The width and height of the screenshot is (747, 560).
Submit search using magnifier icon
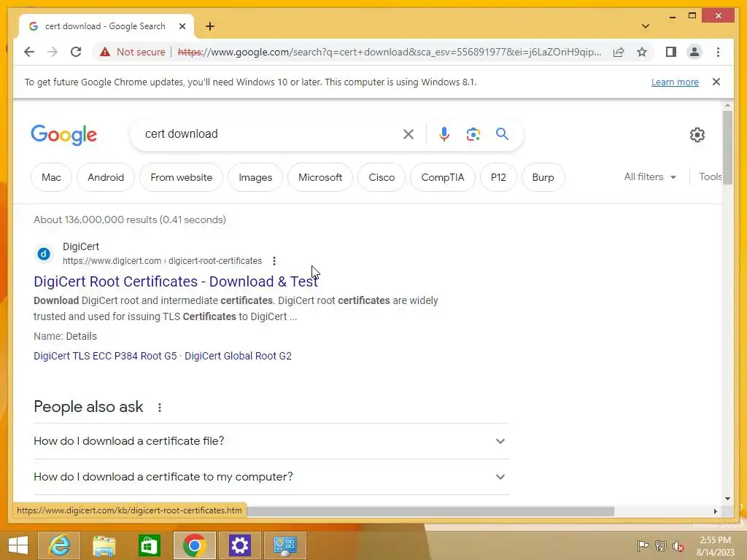[x=502, y=134]
